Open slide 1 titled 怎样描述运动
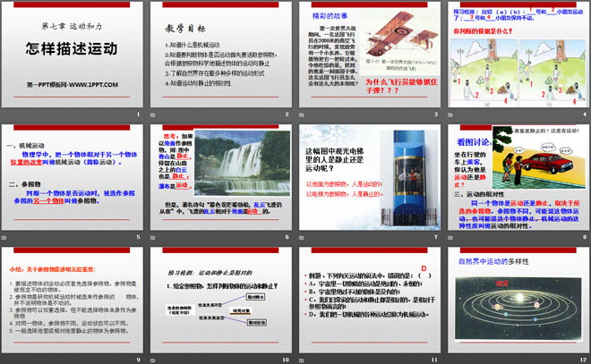The height and width of the screenshot is (364, 591). 73,54
